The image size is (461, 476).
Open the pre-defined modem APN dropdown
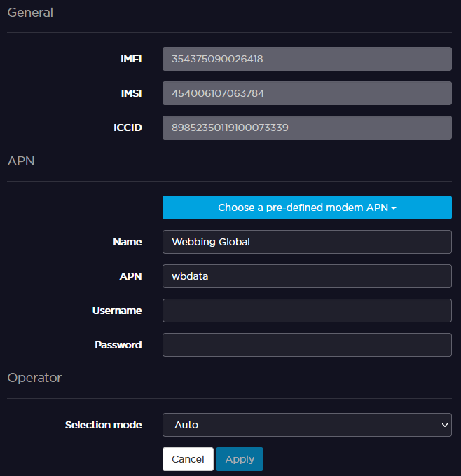[307, 208]
